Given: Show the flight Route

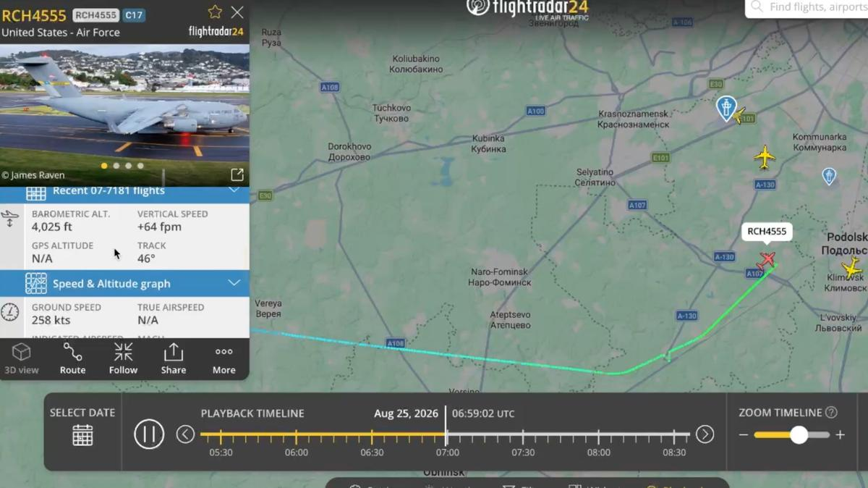Looking at the screenshot, I should (72, 358).
